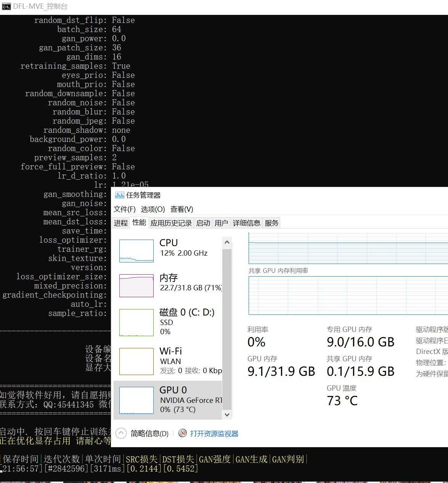Image resolution: width=448 pixels, height=483 pixels.
Task: Click the sidebar scroll up arrow
Action: click(227, 242)
